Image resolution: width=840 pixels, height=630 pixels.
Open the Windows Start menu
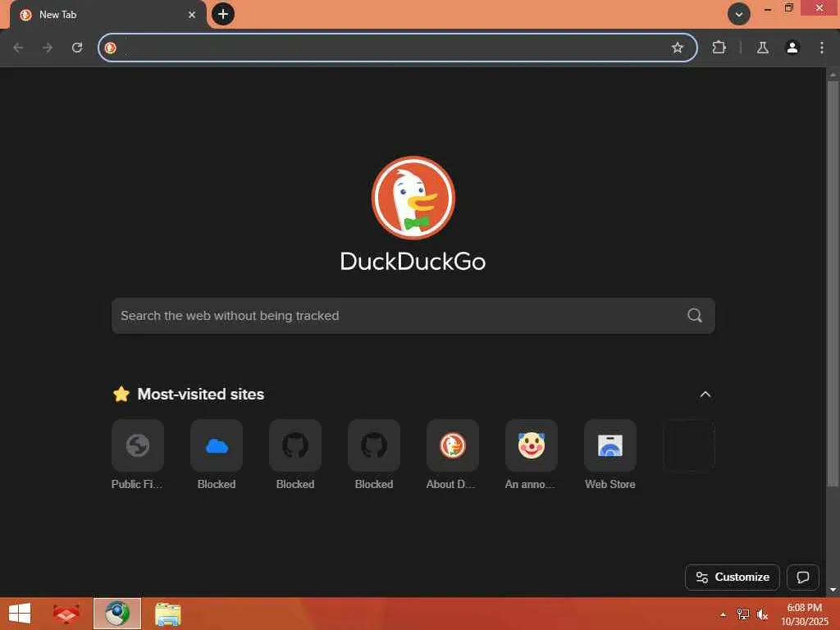click(20, 614)
